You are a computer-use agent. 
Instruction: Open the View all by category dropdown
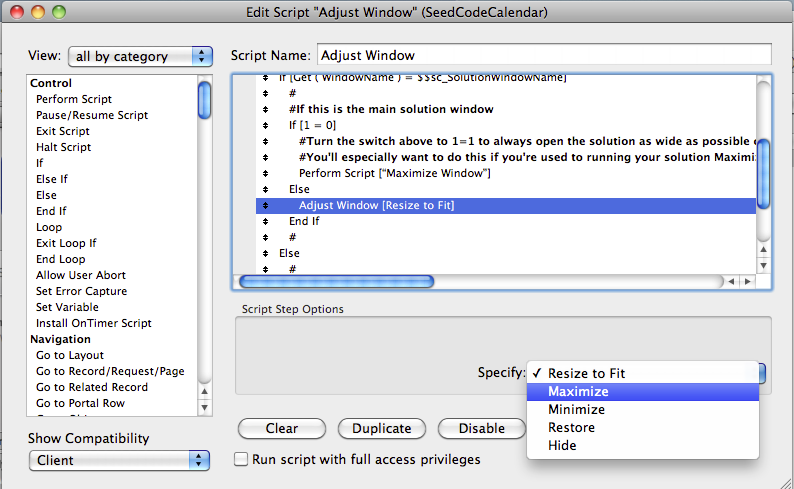[140, 56]
